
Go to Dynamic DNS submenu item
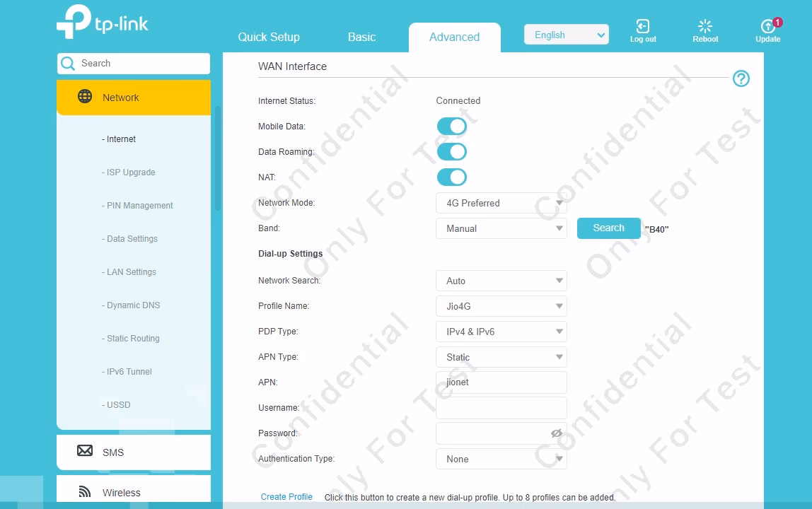pos(131,305)
